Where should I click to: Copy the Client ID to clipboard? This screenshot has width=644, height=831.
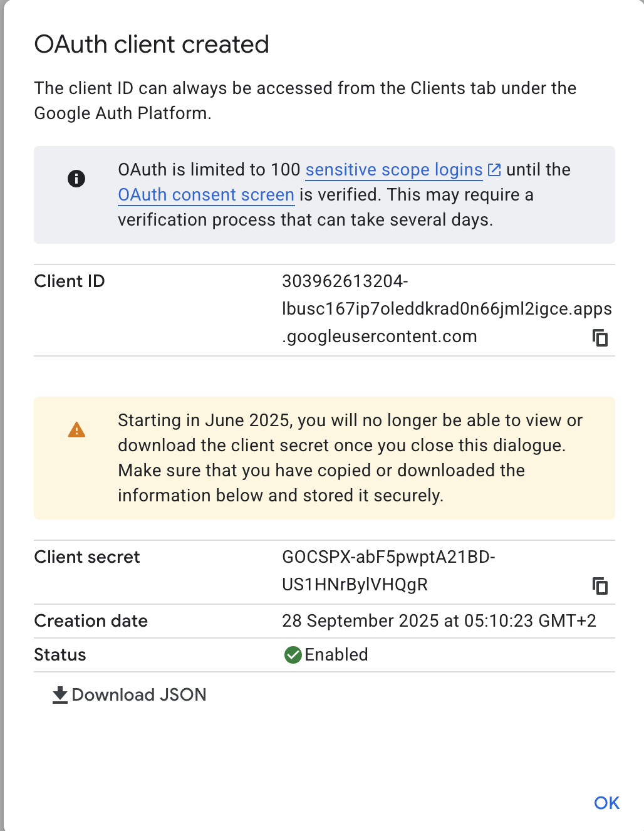point(600,338)
